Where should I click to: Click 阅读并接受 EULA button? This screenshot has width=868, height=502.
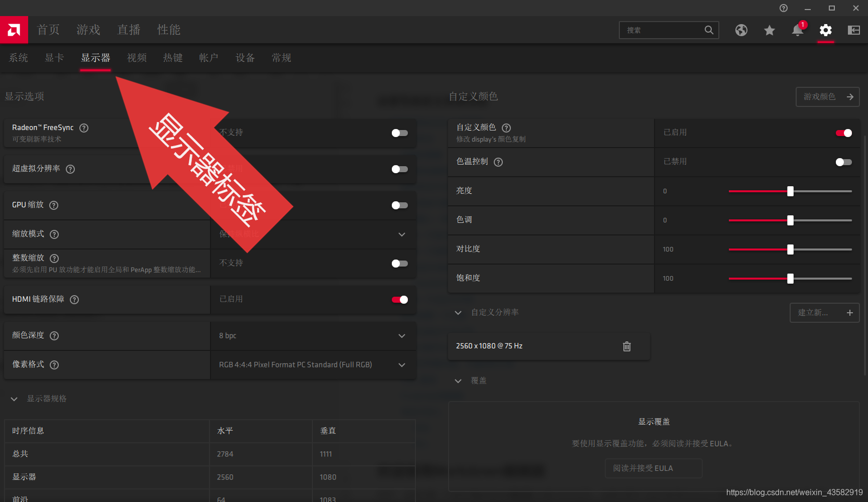click(654, 468)
